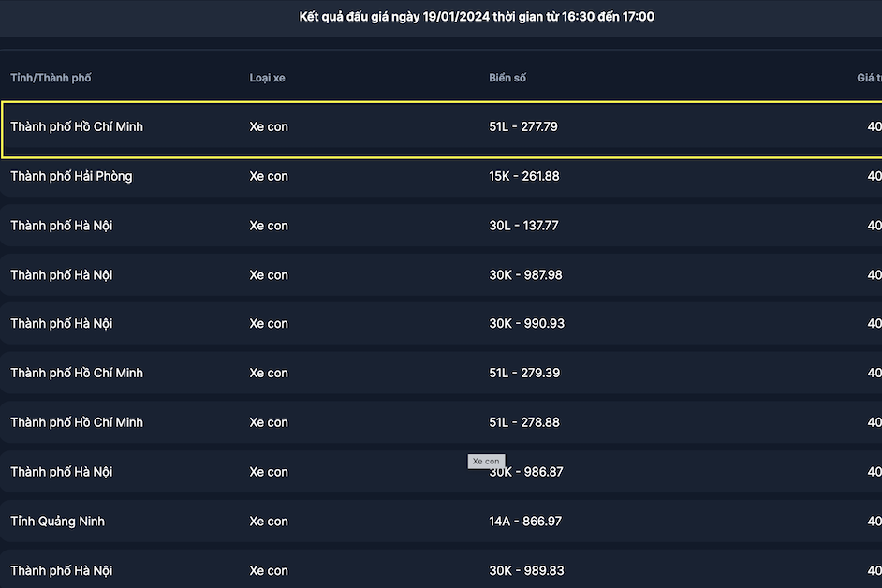Click plate number 30K - 989.83
The image size is (882, 588).
526,570
